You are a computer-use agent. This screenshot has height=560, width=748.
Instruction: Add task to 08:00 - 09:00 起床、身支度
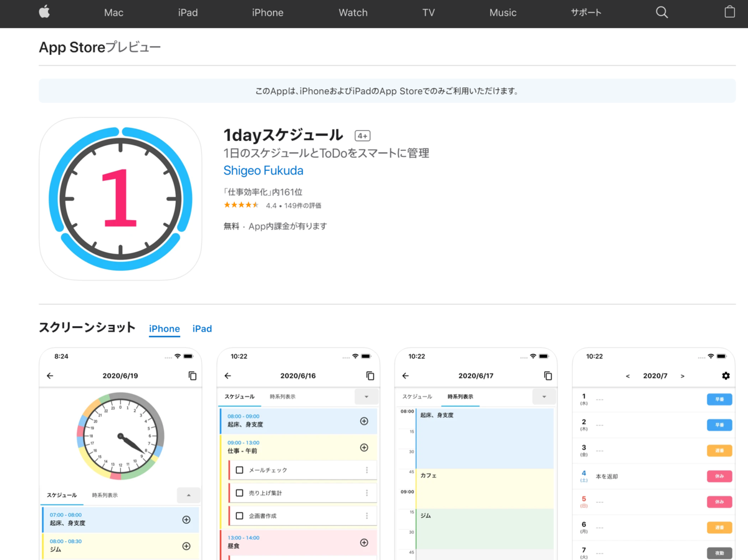pyautogui.click(x=364, y=421)
